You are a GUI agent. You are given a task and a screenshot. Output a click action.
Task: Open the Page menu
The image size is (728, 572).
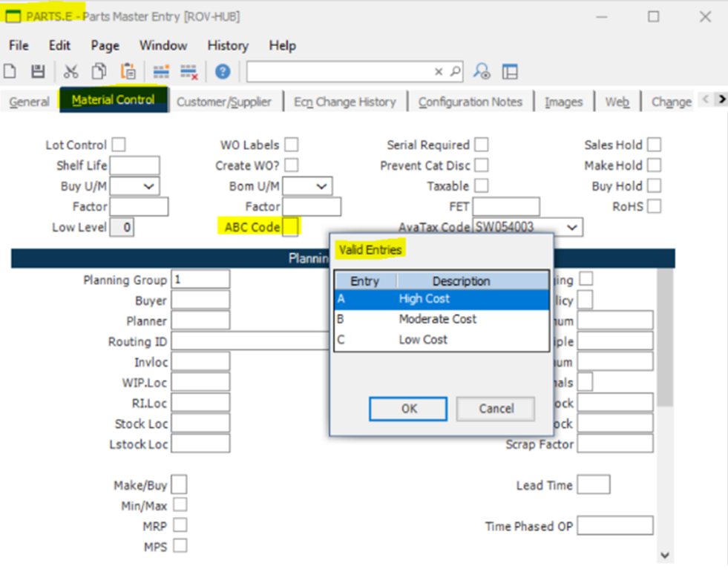pyautogui.click(x=105, y=45)
